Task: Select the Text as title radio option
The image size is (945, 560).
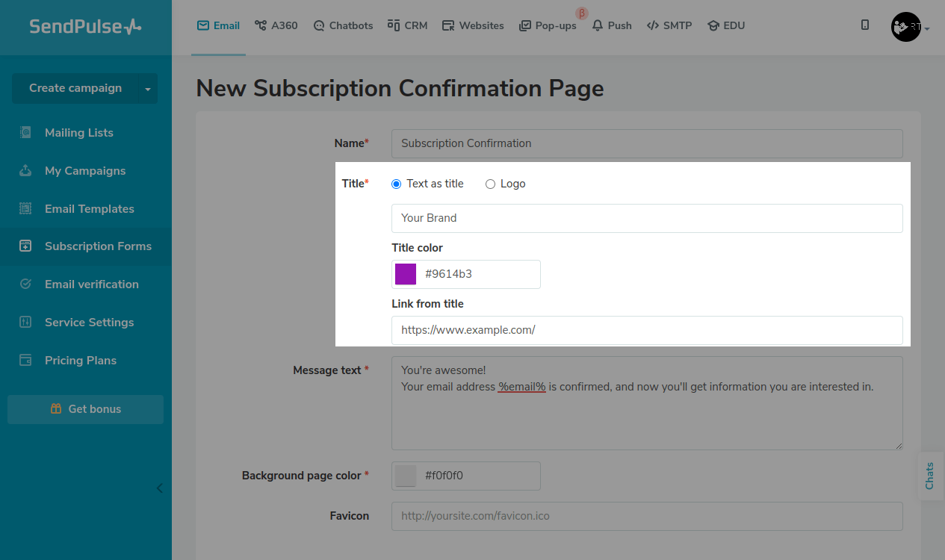Action: (x=397, y=184)
